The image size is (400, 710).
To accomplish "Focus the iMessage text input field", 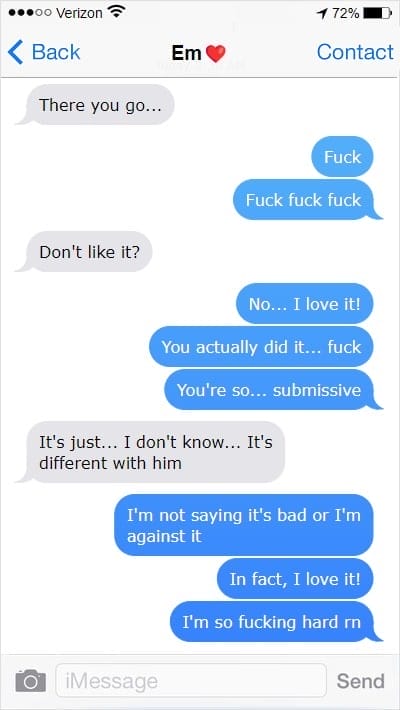I will [191, 681].
